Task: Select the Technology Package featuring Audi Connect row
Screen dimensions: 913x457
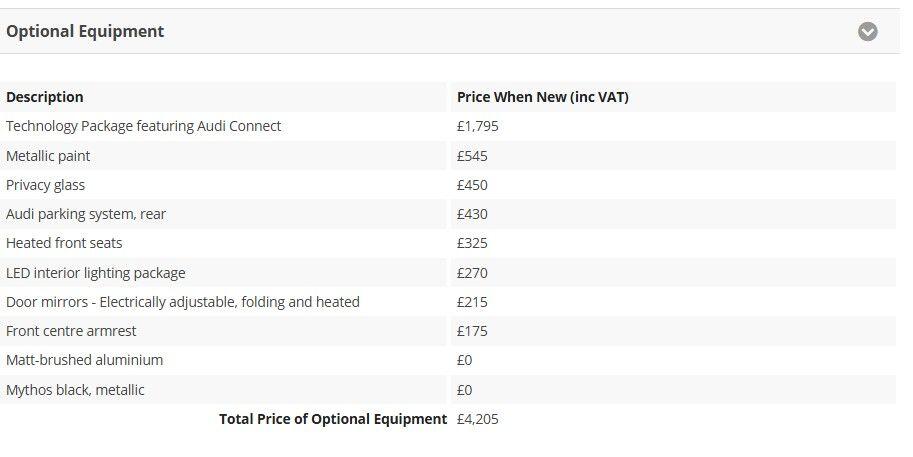Action: click(448, 126)
